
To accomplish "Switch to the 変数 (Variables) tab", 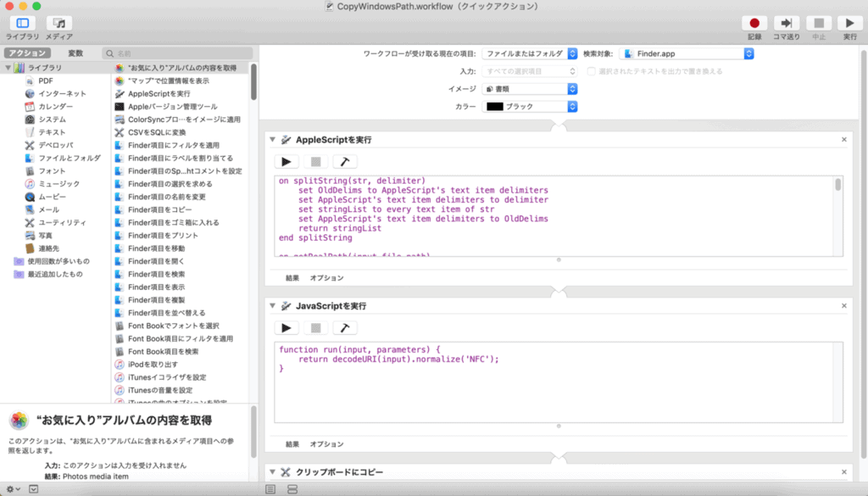I will pos(75,53).
